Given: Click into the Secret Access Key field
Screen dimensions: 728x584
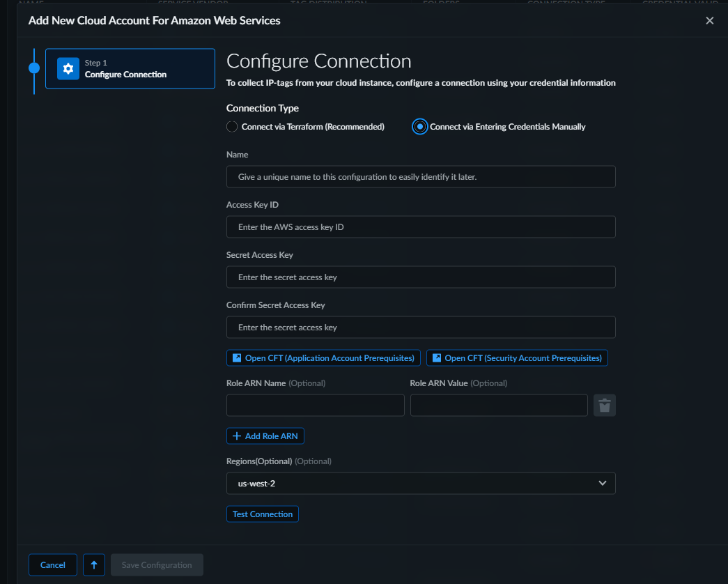Looking at the screenshot, I should tap(421, 277).
